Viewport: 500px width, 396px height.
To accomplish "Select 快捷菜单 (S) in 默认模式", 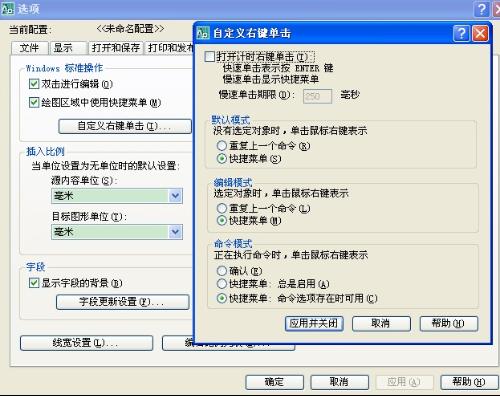I will pyautogui.click(x=222, y=158).
